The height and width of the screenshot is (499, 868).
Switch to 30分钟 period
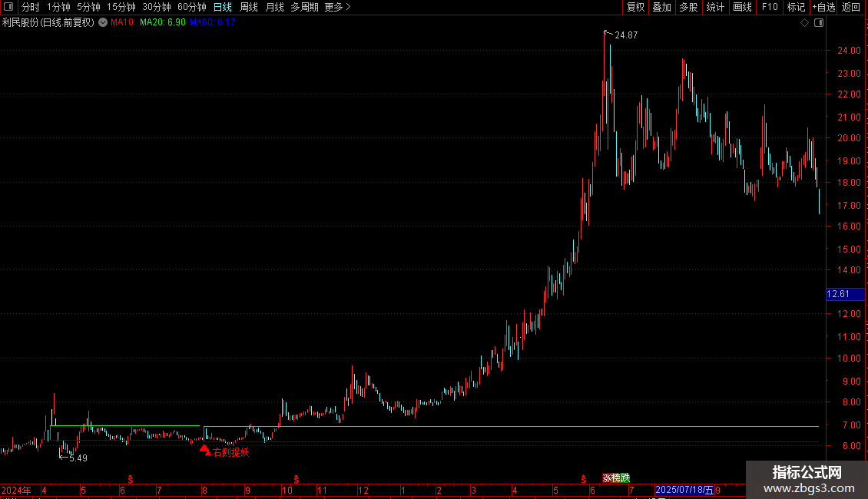(157, 7)
